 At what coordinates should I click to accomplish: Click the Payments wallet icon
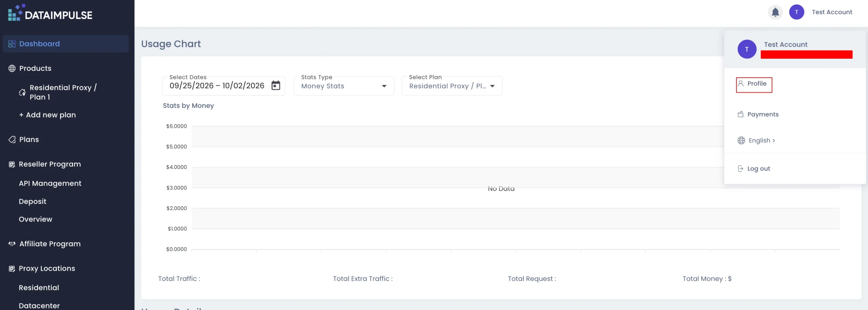(741, 114)
